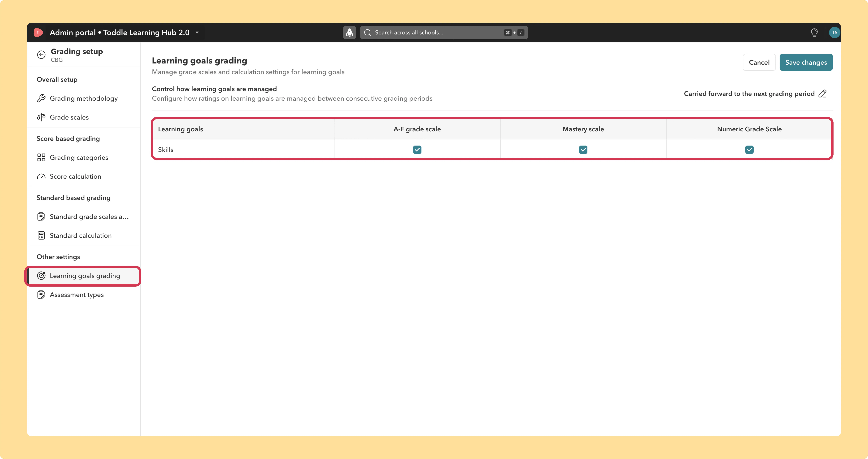Click the wrench icon beside Grading methodology
Screen dimensions: 868x459
41,98
